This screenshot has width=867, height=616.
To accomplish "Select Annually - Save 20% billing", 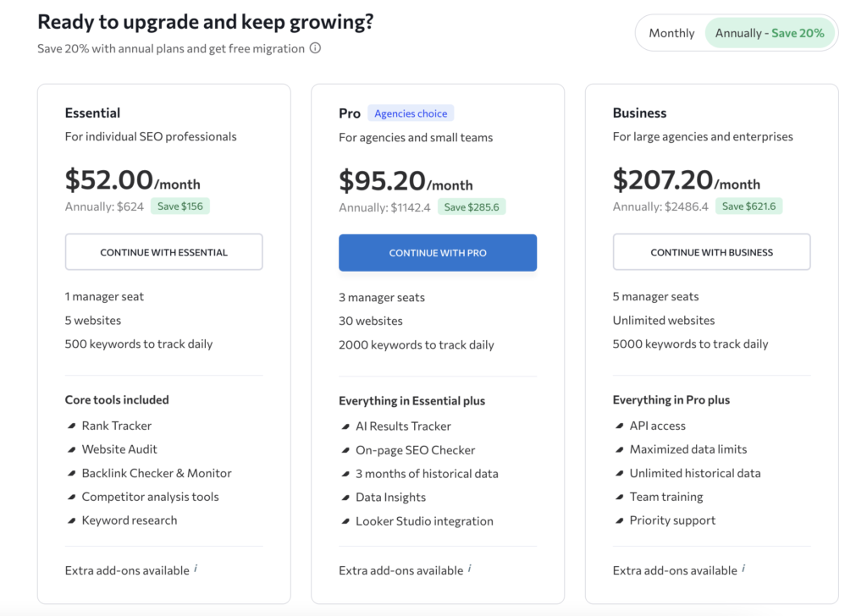I will pos(770,33).
